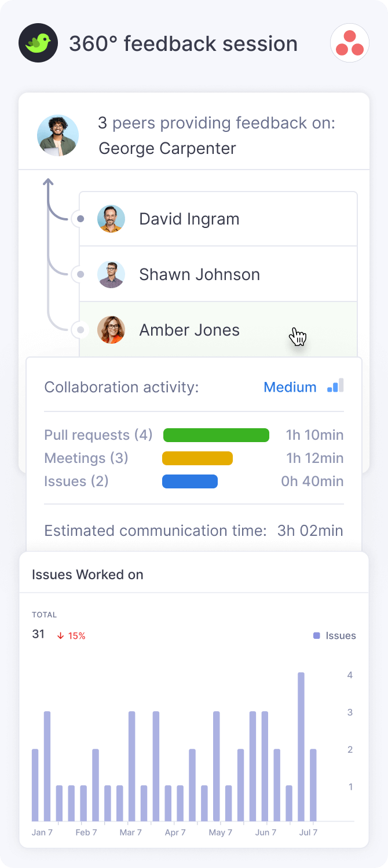Click the Medium collaboration level link
Screen dimensions: 388x868
pos(290,387)
